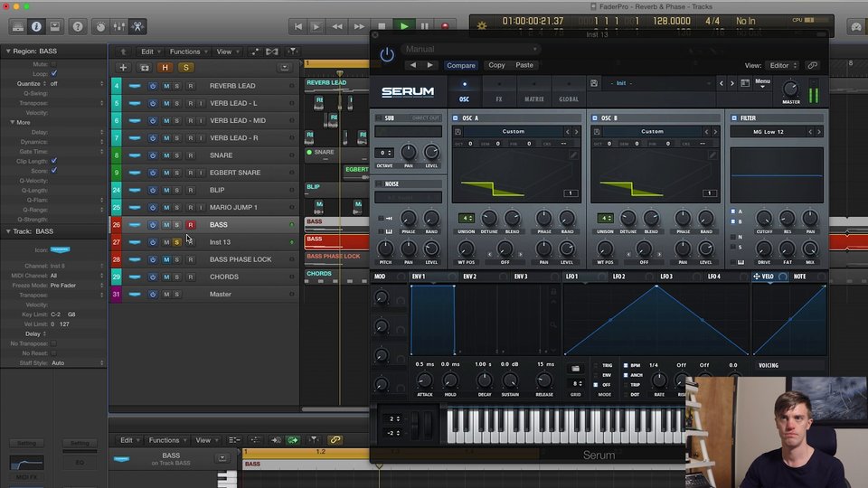The width and height of the screenshot is (868, 488).
Task: Disable record arm on BASS track
Action: click(x=191, y=225)
